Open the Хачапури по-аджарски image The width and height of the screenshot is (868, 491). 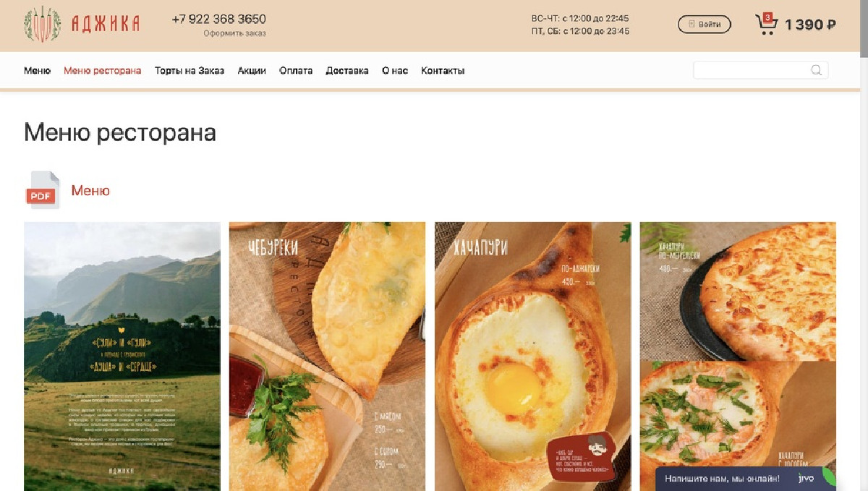point(533,356)
